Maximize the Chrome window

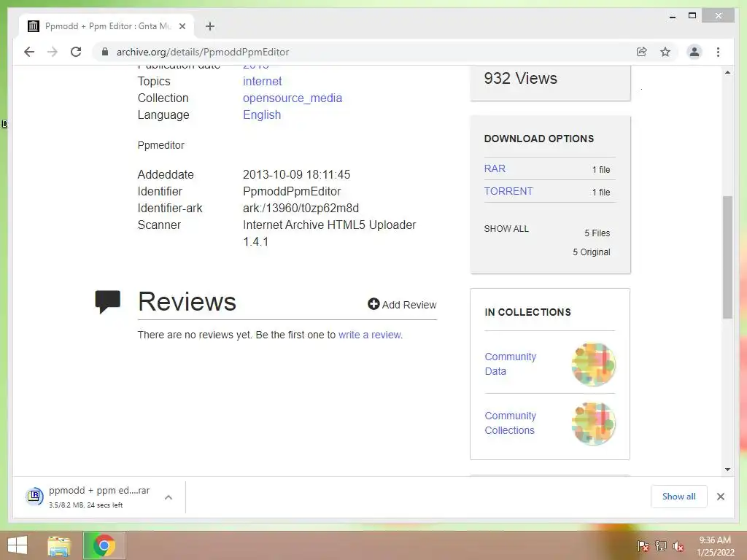point(692,16)
